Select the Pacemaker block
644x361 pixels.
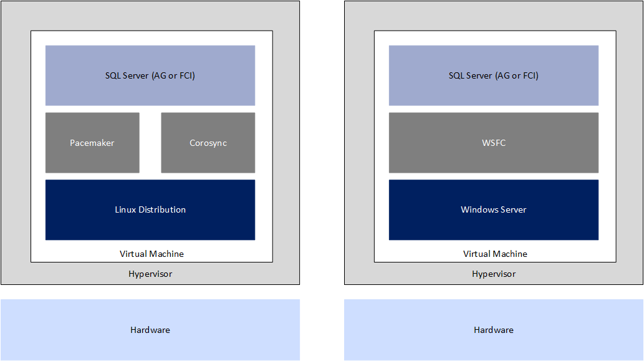92,142
